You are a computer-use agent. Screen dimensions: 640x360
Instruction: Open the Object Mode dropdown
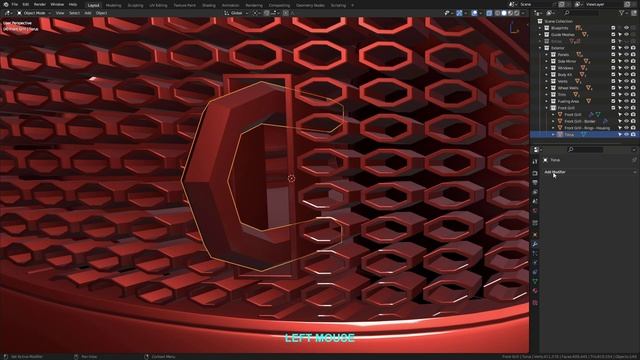34,13
